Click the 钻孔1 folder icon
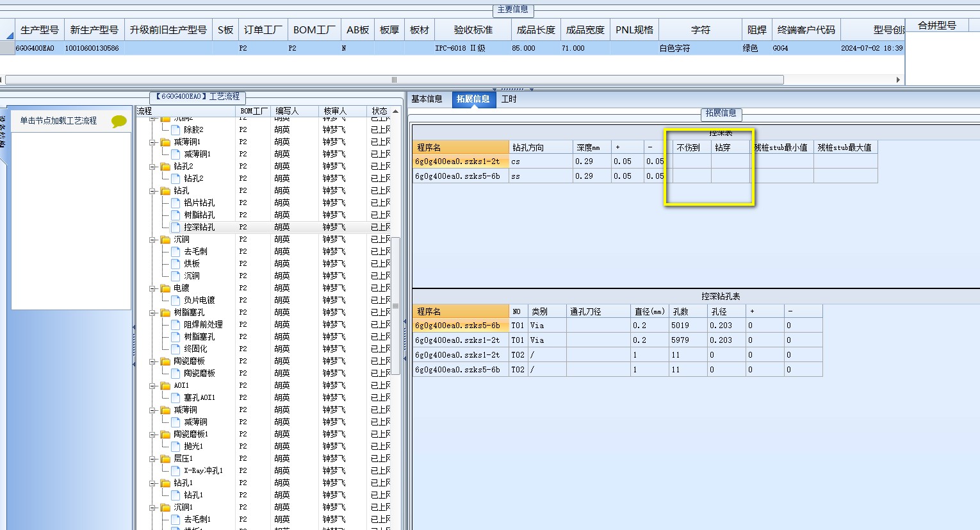Screen dimensions: 980x530 [165, 483]
